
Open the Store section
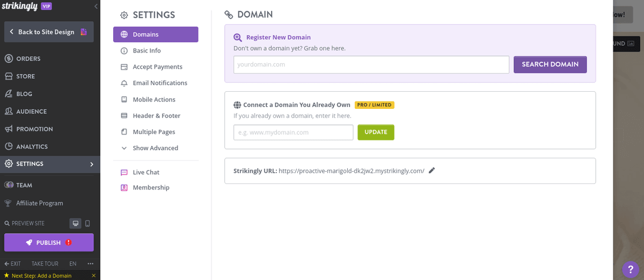pyautogui.click(x=25, y=76)
